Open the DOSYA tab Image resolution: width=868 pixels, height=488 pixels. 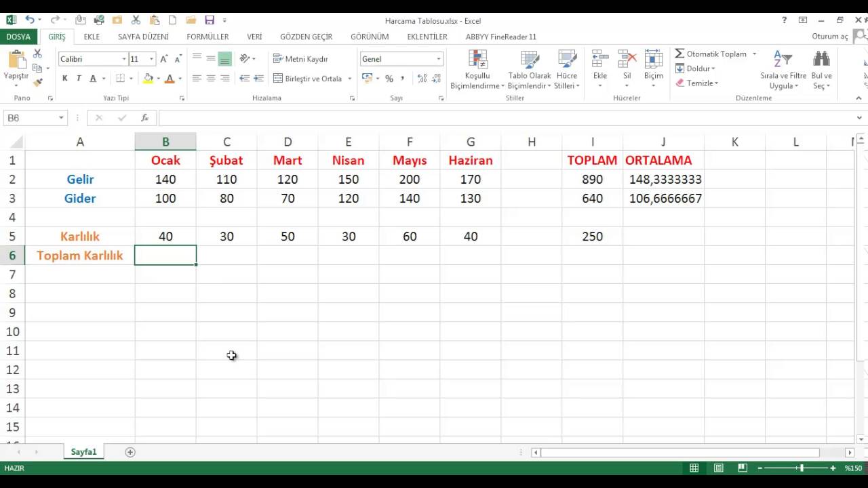(x=18, y=37)
